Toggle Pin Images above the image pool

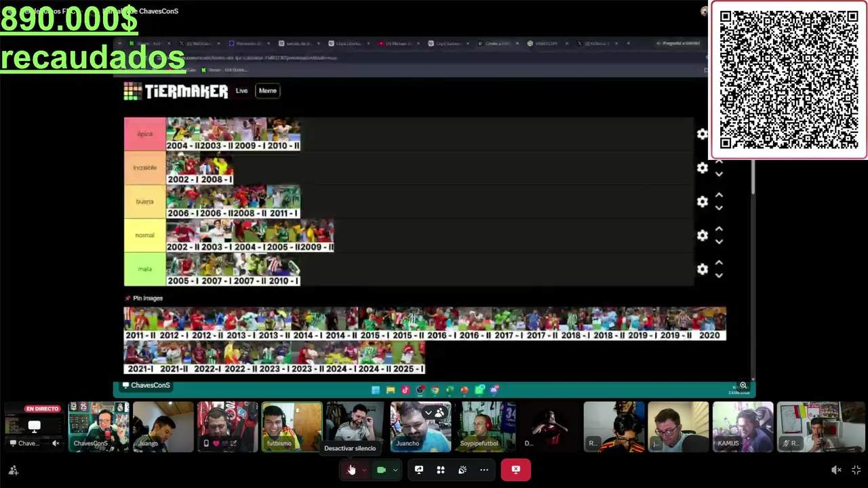[x=144, y=298]
